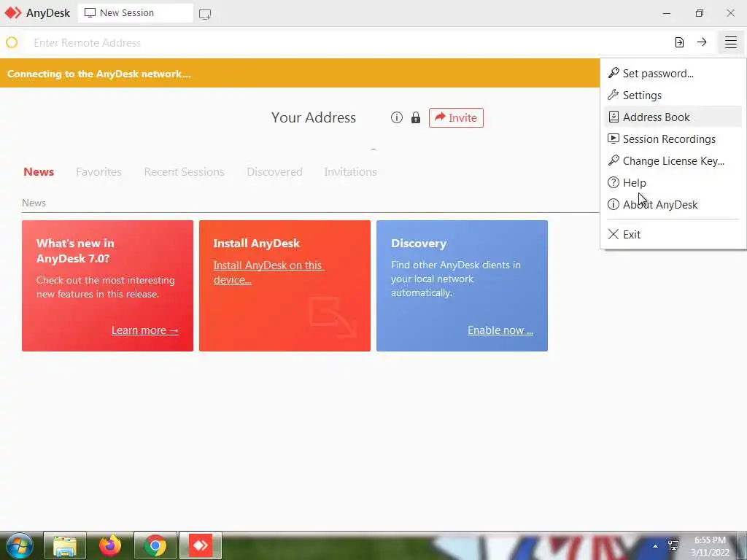Image resolution: width=747 pixels, height=560 pixels.
Task: Open Address Book menu entry
Action: click(x=673, y=117)
